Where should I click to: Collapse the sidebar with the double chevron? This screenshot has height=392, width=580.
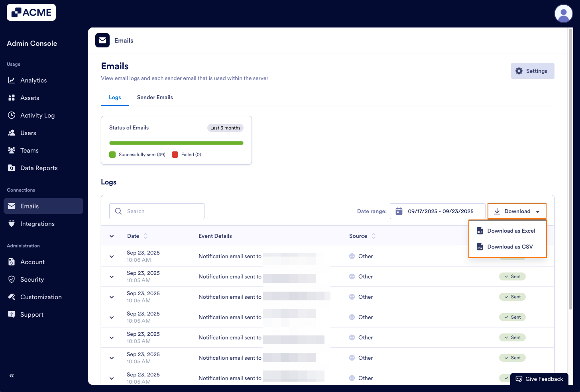tap(12, 375)
